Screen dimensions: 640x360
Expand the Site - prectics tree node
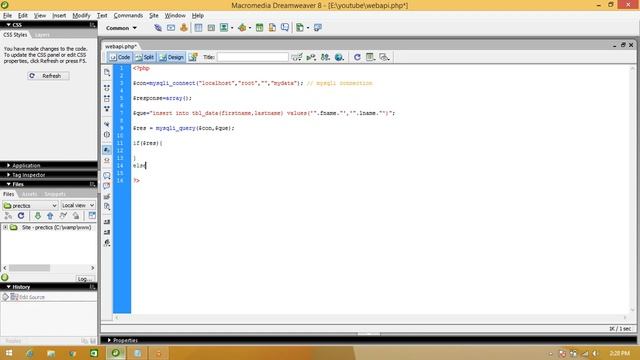click(5, 227)
